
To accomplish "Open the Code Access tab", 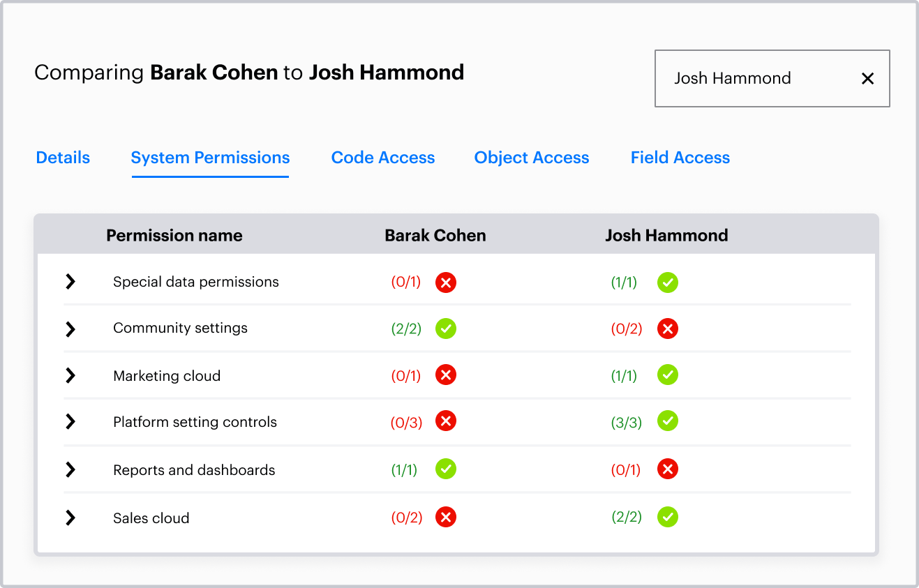I will (x=383, y=158).
